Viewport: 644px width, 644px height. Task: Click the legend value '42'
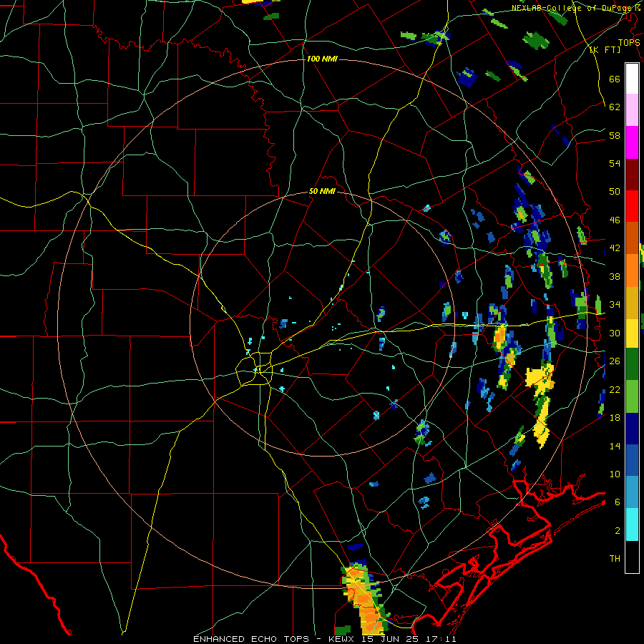[x=615, y=248]
